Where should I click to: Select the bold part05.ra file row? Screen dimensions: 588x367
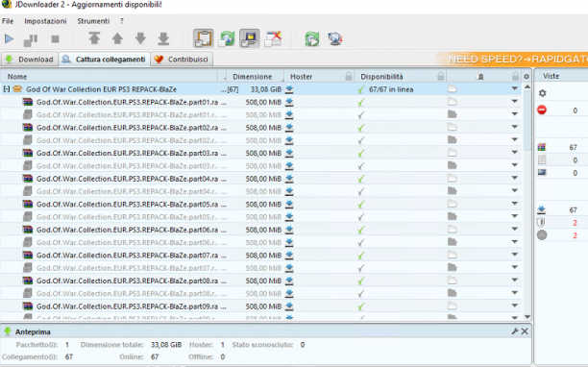point(260,204)
